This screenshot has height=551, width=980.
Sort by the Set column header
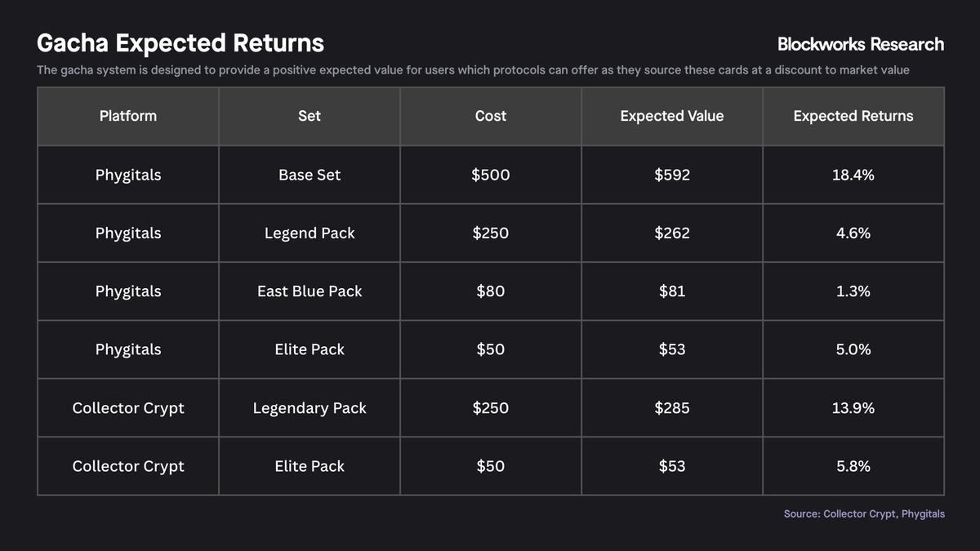(x=310, y=116)
